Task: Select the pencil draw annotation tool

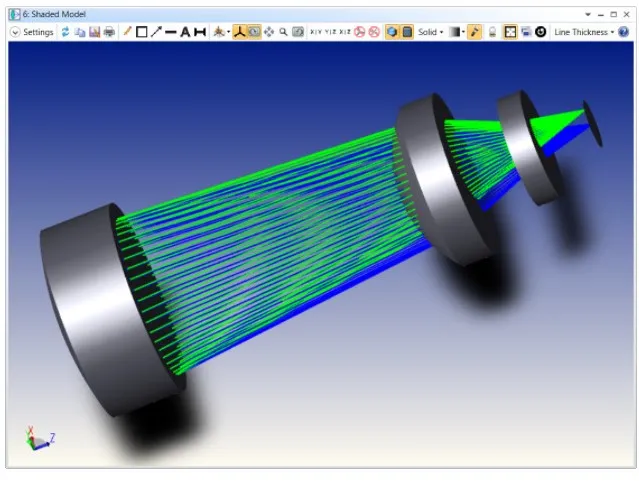Action: (x=127, y=32)
